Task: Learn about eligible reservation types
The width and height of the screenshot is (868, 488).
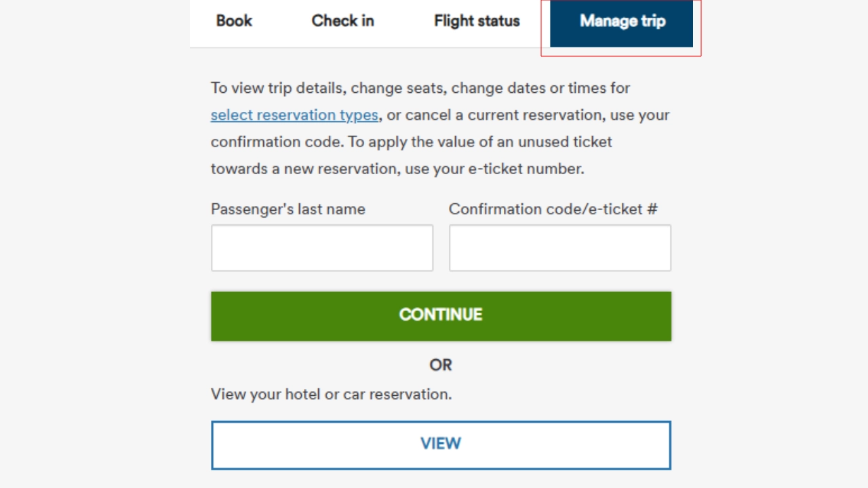Action: (294, 115)
